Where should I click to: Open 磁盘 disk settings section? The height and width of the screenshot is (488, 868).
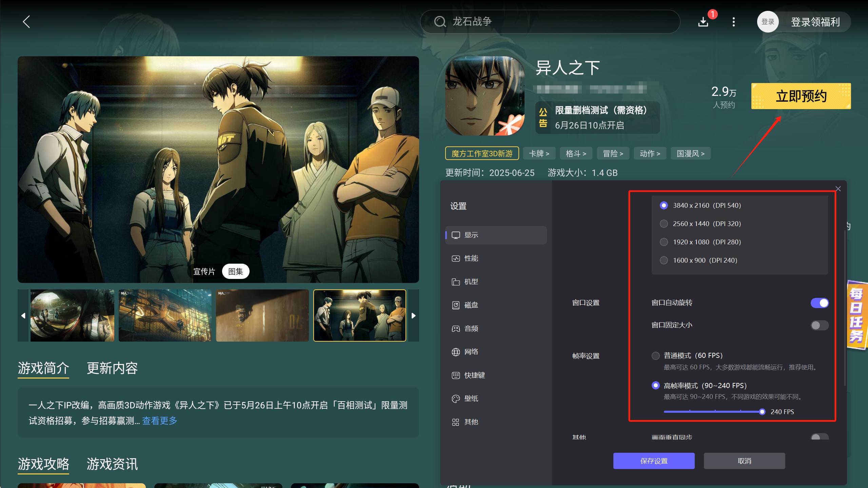(496, 305)
